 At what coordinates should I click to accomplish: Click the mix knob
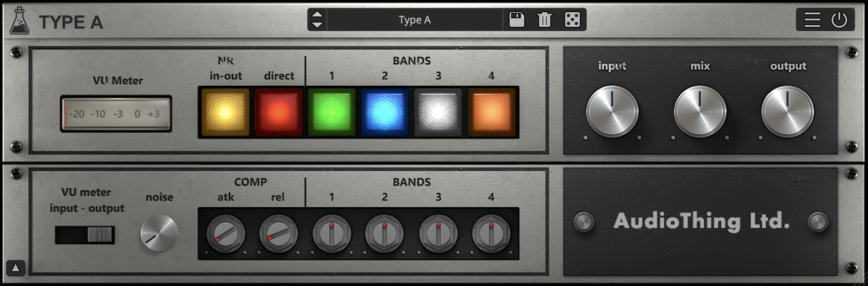tap(700, 111)
